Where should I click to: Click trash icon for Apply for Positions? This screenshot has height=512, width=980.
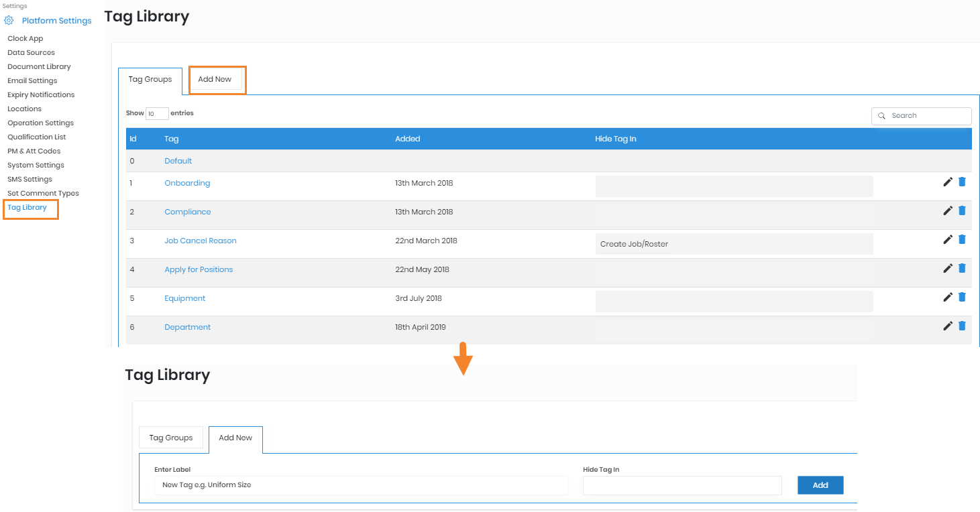tap(962, 268)
